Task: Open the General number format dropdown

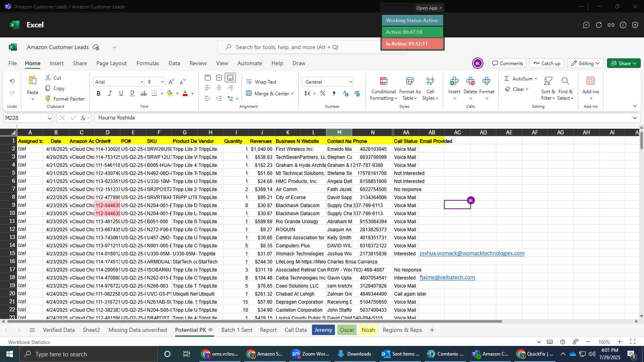Action: [x=351, y=82]
